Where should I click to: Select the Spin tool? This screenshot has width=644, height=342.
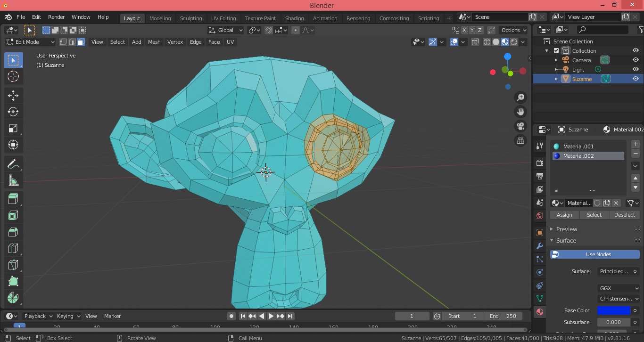pyautogui.click(x=13, y=298)
